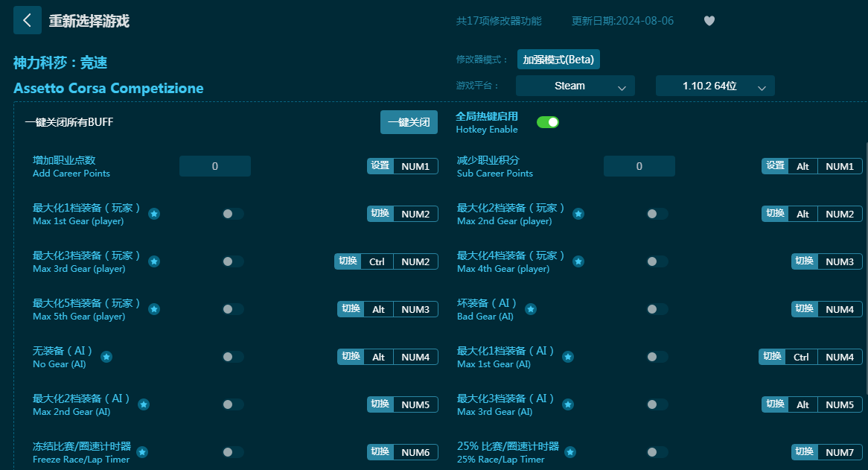Click the Assetto Corsa Competizione title
This screenshot has width=868, height=470.
109,88
